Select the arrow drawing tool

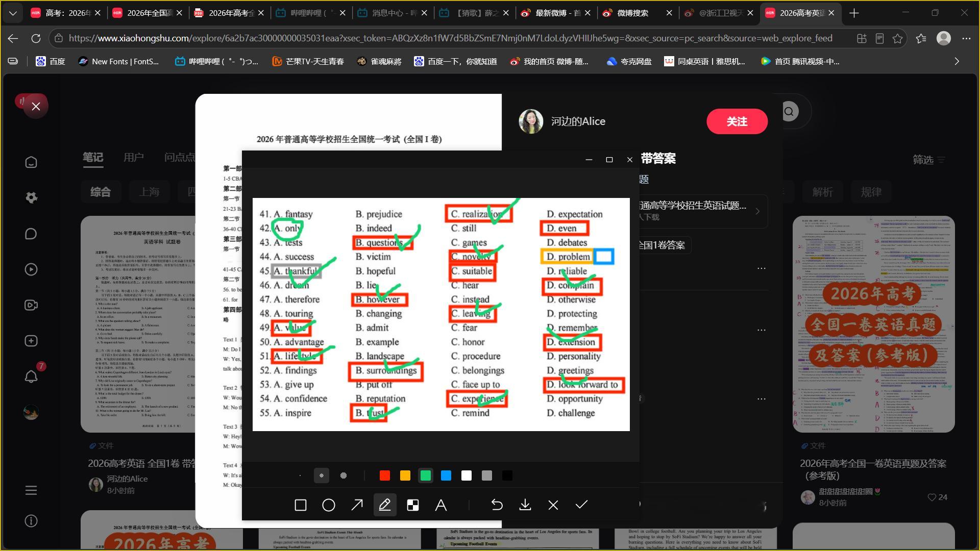357,505
